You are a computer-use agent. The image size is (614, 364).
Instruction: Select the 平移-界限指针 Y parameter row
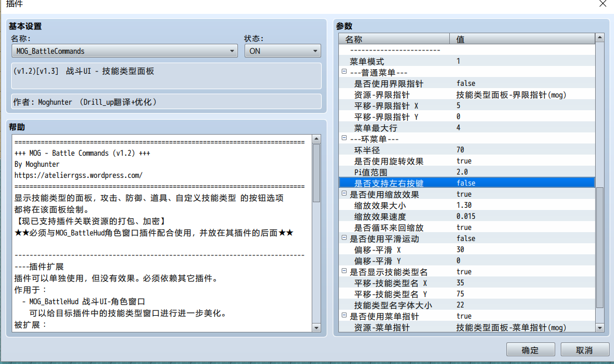pyautogui.click(x=467, y=116)
